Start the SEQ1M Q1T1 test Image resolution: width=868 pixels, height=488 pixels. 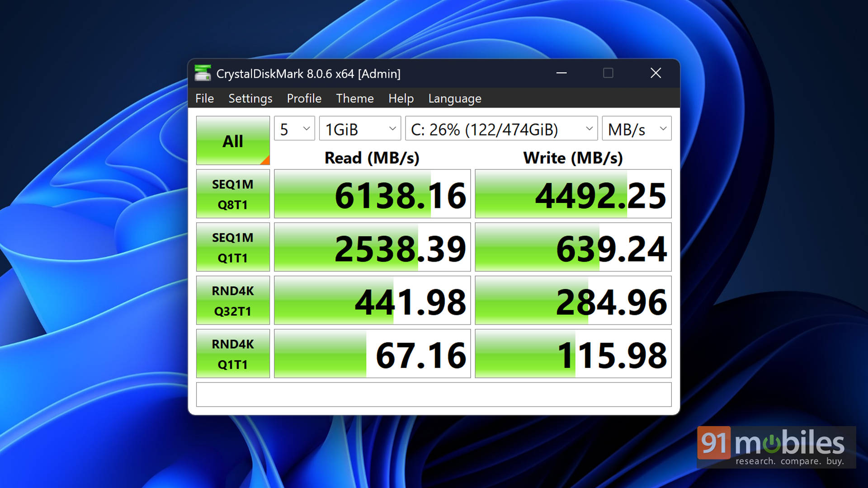233,247
